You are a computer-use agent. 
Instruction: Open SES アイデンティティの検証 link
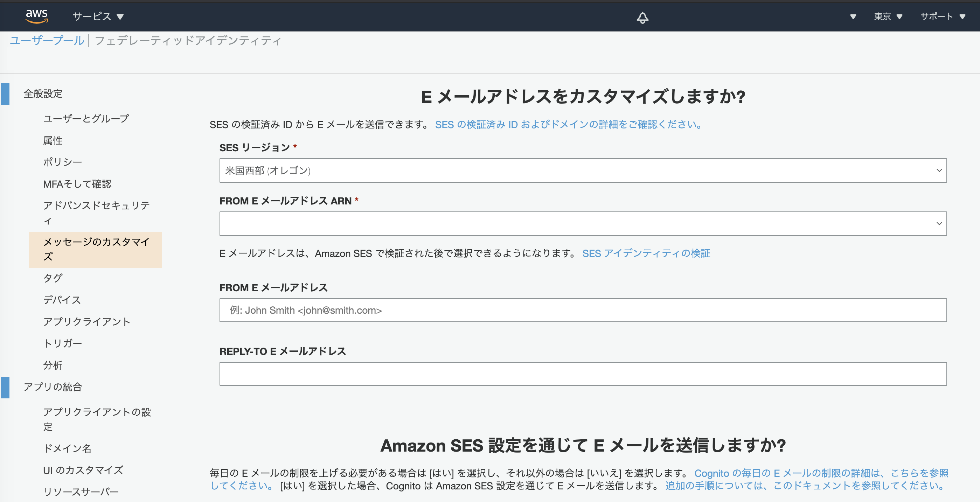[x=646, y=253]
